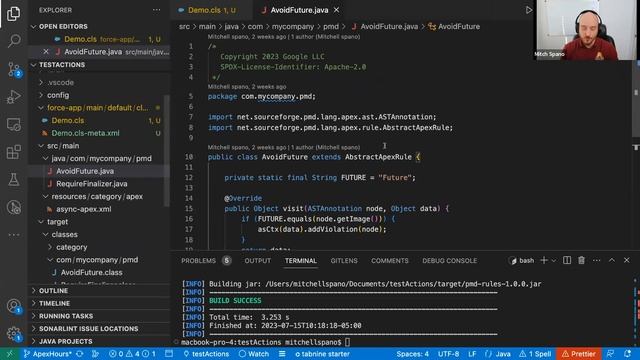Collapse the src/main folder
This screenshot has height=360, width=640.
[x=63, y=146]
